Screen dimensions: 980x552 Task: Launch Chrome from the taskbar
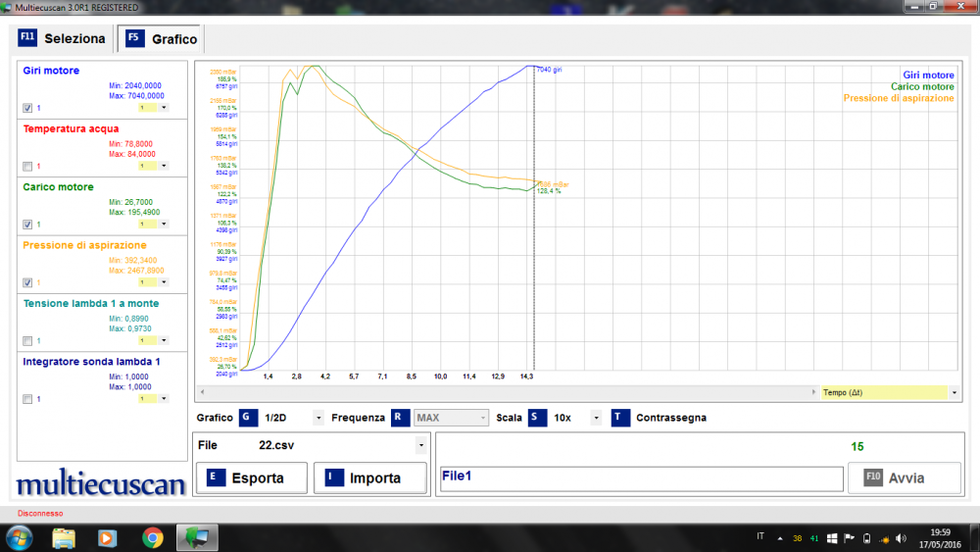click(153, 537)
